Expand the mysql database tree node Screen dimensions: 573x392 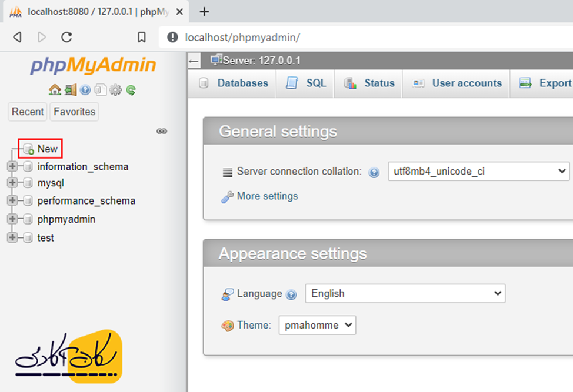pyautogui.click(x=12, y=183)
